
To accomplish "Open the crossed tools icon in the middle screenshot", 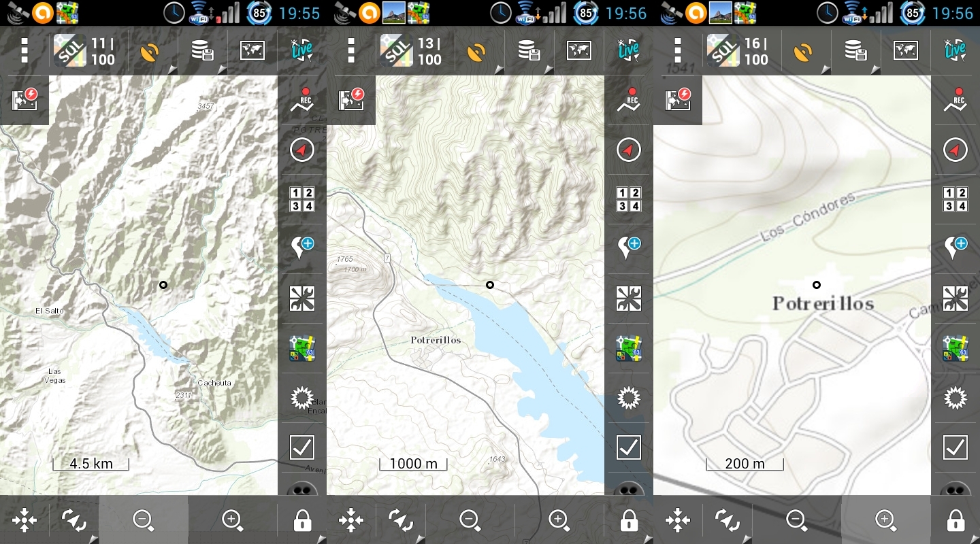I will (x=629, y=299).
